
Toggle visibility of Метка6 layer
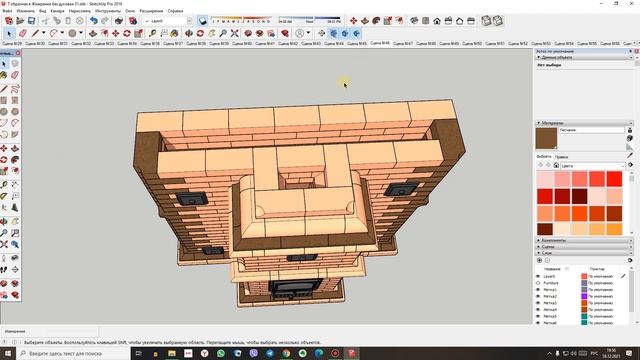[x=538, y=323]
